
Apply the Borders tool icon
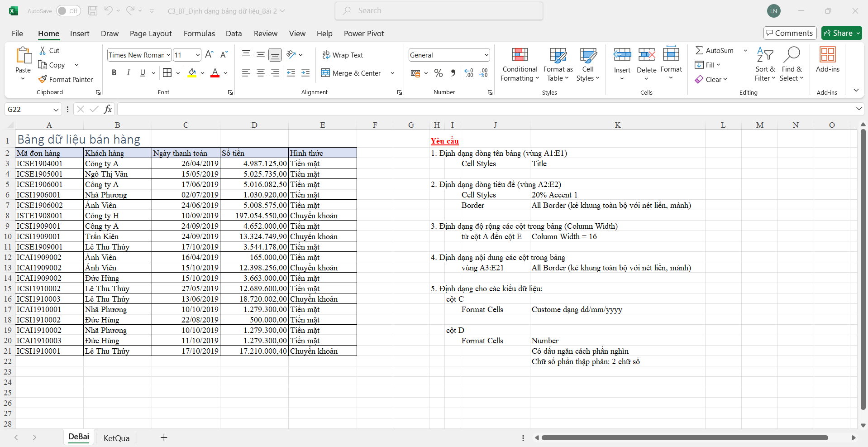coord(167,73)
